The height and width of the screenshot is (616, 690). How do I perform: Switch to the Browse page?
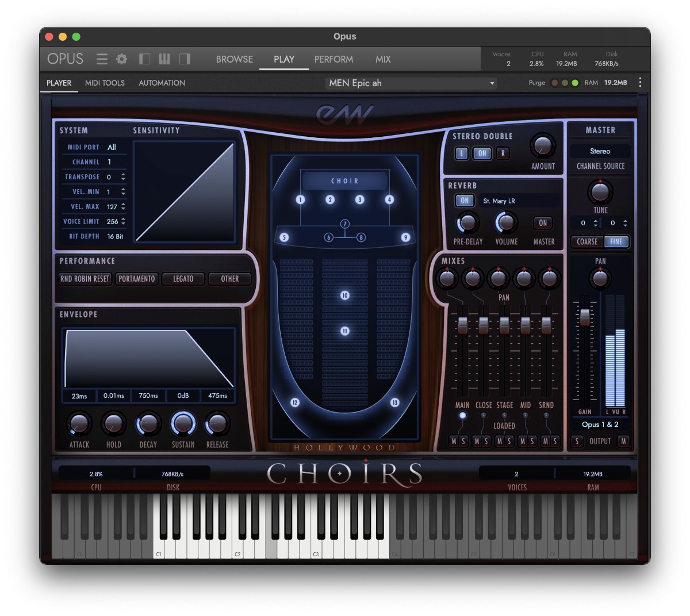coord(234,59)
